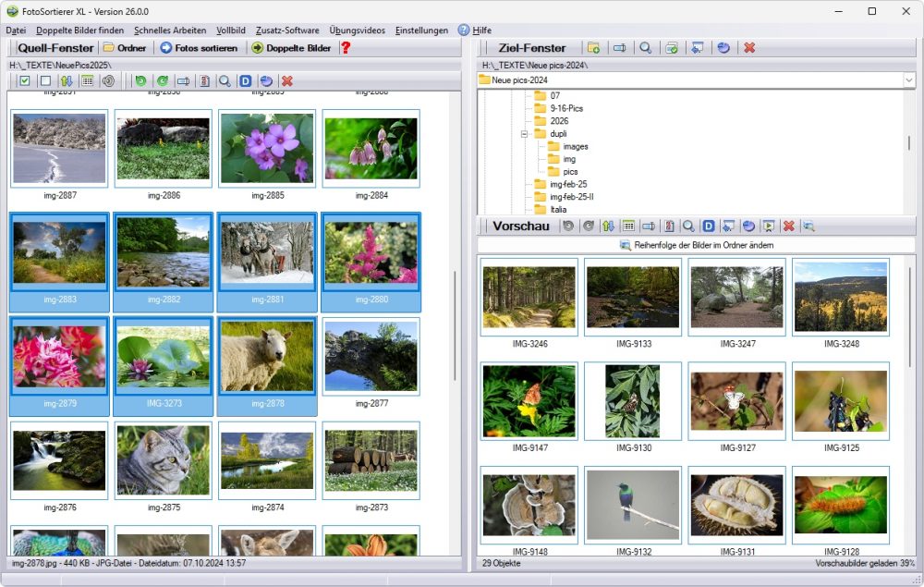Screen dimensions: 924x587
Task: Click magnifier icon in Quell-Fenster toolbar
Action: pyautogui.click(x=225, y=80)
